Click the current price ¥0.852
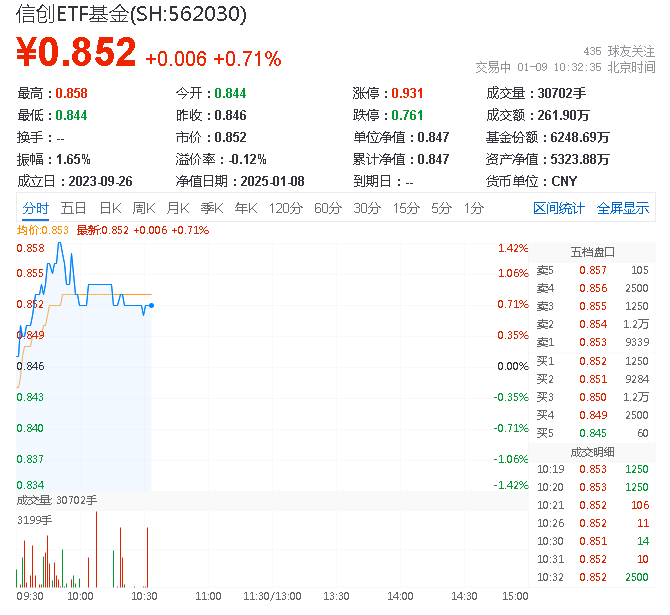 [x=76, y=52]
